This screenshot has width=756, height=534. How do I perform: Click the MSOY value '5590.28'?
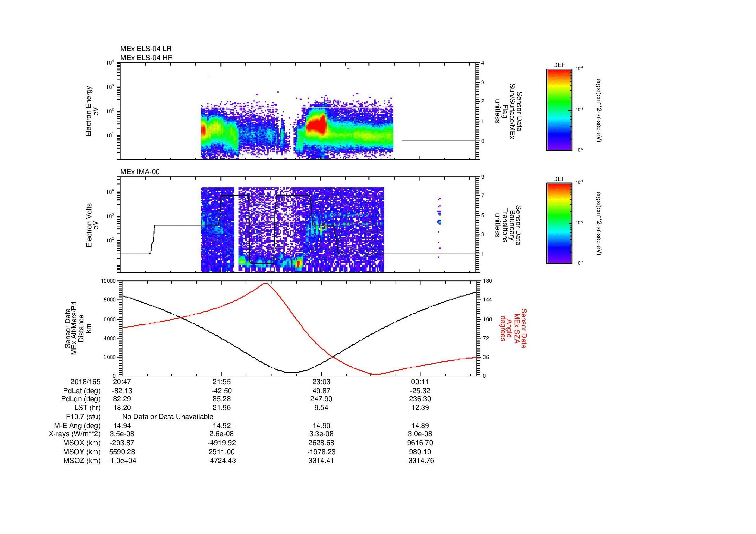pyautogui.click(x=122, y=452)
